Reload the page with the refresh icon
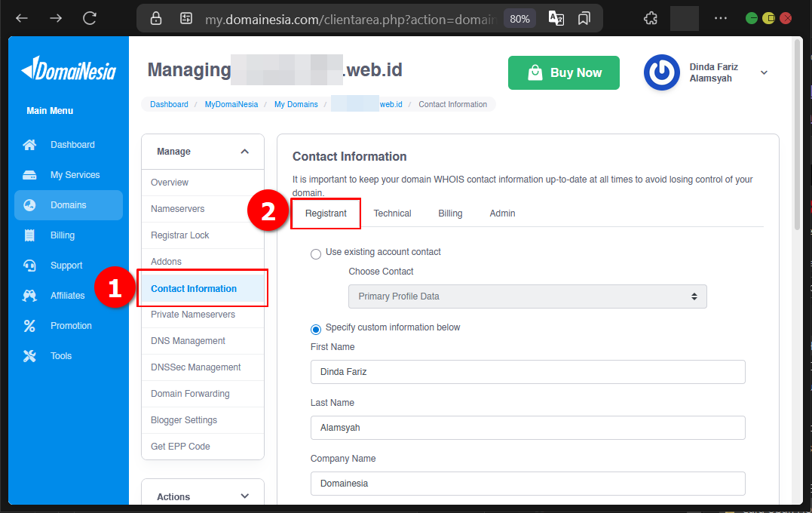The height and width of the screenshot is (513, 812). pos(90,19)
